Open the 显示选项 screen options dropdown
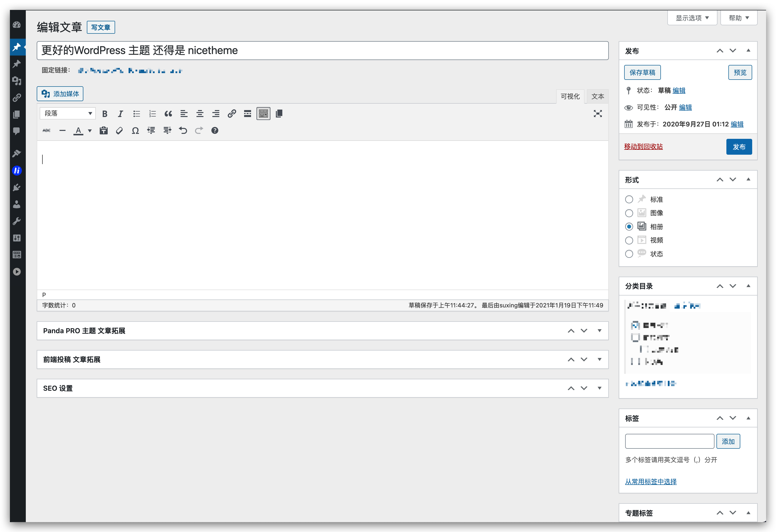 click(692, 18)
